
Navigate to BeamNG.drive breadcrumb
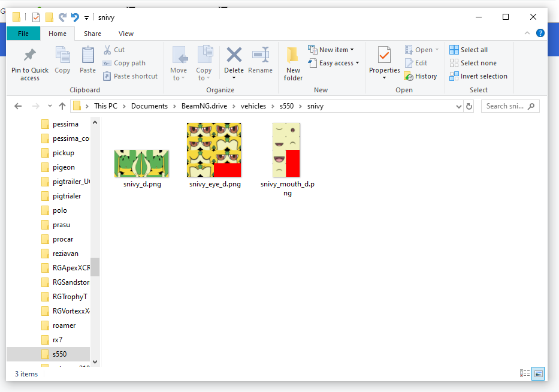(x=204, y=106)
